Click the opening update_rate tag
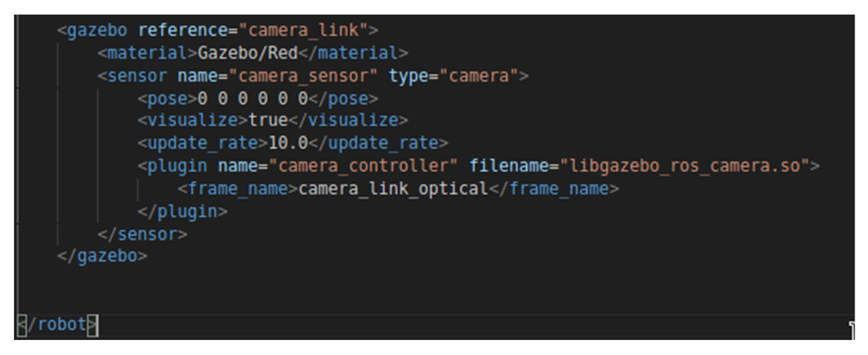Screen dimensions: 868x355 [203, 143]
